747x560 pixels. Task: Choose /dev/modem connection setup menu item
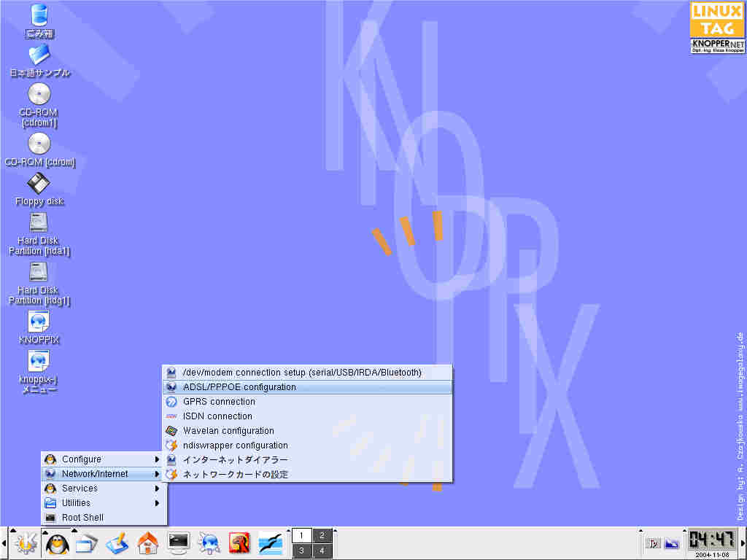tap(307, 373)
